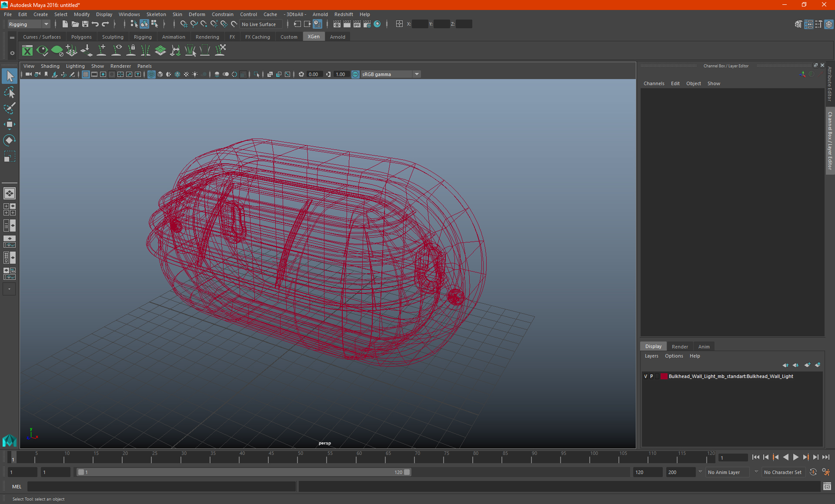Image resolution: width=835 pixels, height=504 pixels.
Task: Choose the Paint Selection tool
Action: (x=10, y=108)
